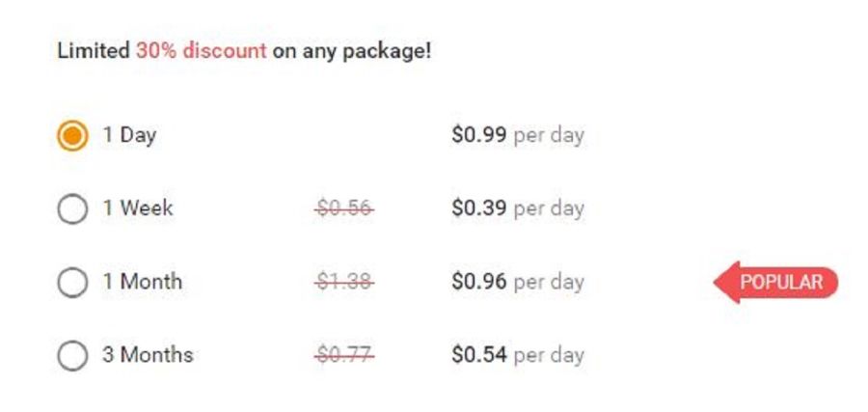The image size is (868, 412).
Task: Click the 1 Month label text
Action: tap(143, 282)
